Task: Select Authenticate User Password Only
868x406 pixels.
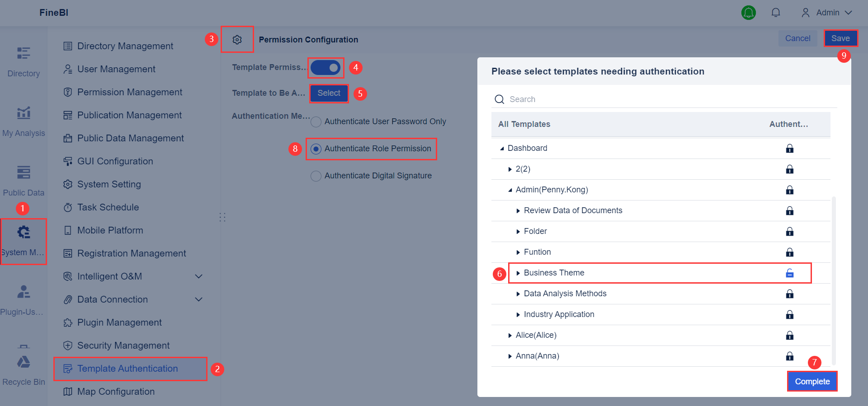Action: coord(316,121)
